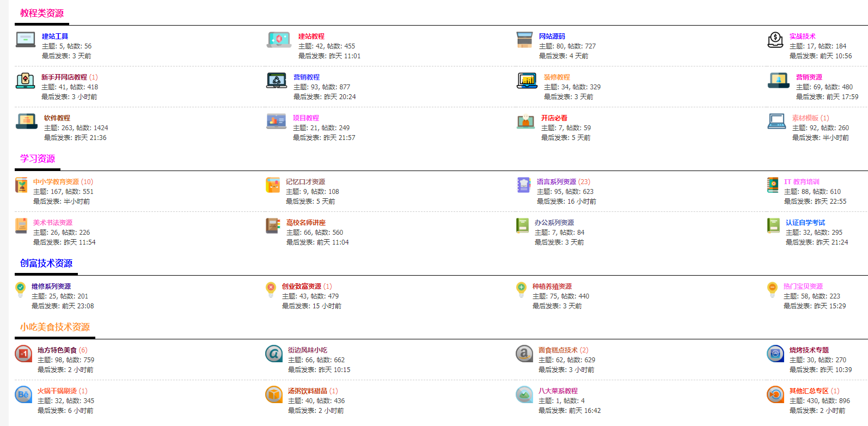Open last post 前天 10:56 in 实战技术
This screenshot has height=426, width=868.
[x=836, y=56]
